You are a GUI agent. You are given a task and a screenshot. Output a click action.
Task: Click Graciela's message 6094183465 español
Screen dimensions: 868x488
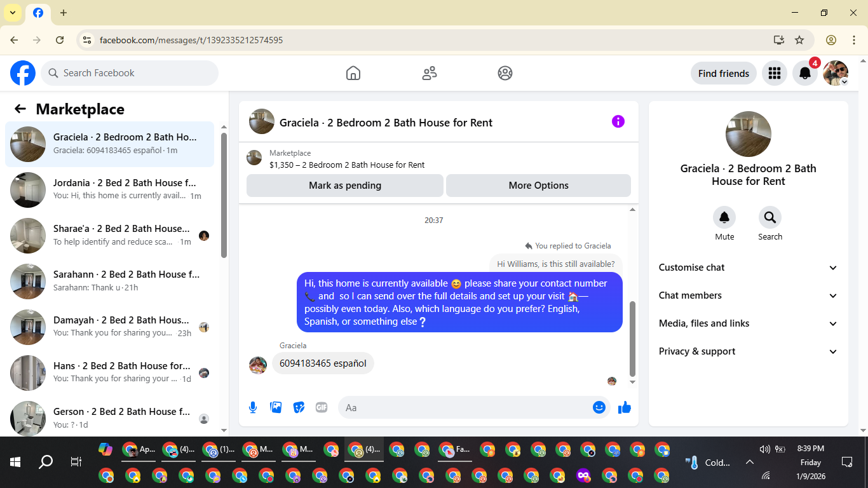click(323, 363)
